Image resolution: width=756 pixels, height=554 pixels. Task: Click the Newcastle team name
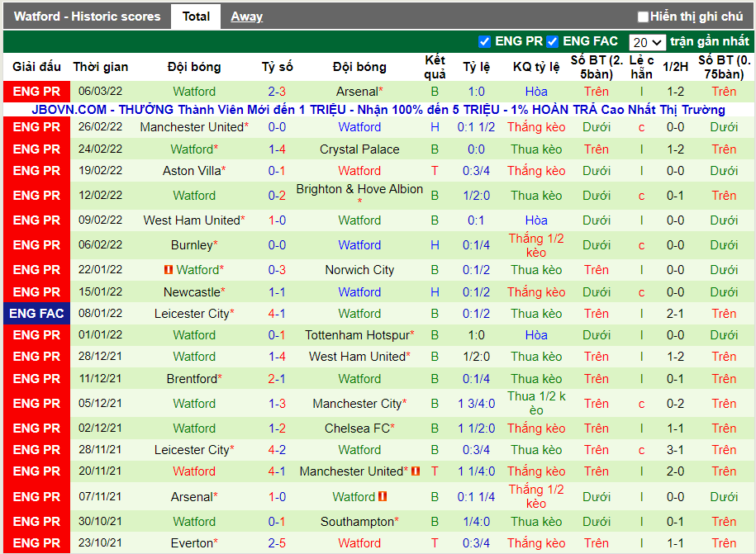click(x=192, y=292)
